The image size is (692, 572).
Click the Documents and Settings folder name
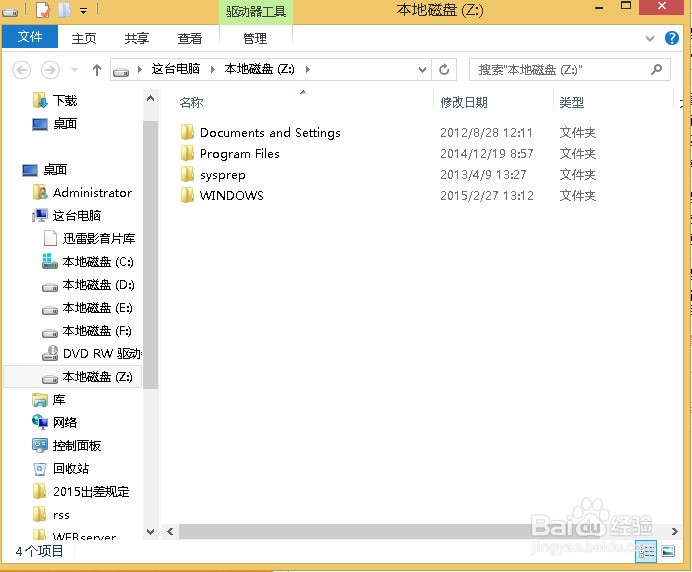[x=270, y=133]
